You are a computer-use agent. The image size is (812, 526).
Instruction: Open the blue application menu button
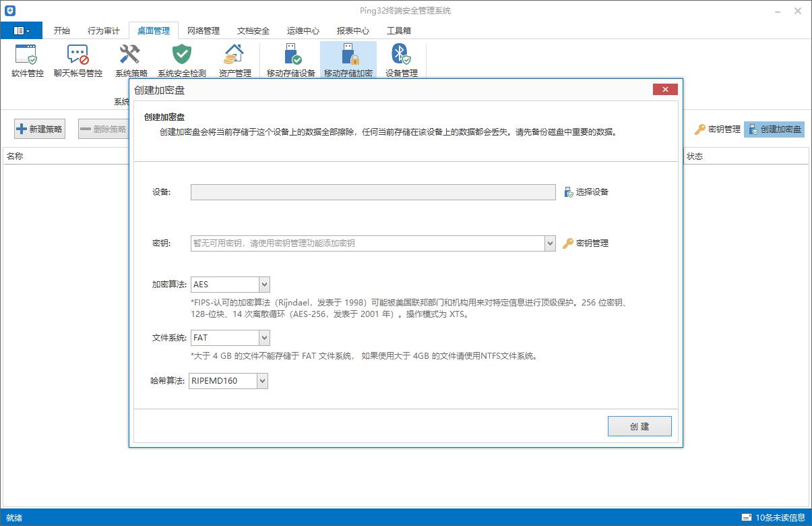[x=22, y=30]
